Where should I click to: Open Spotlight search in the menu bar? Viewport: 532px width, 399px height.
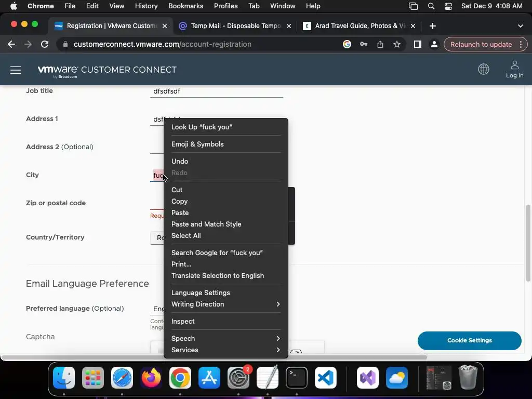(x=431, y=6)
